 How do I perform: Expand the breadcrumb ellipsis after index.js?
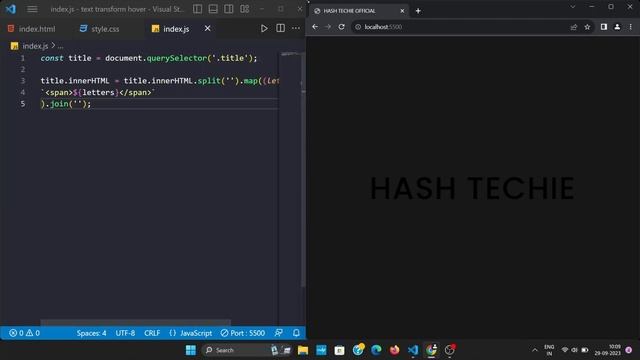[x=60, y=47]
